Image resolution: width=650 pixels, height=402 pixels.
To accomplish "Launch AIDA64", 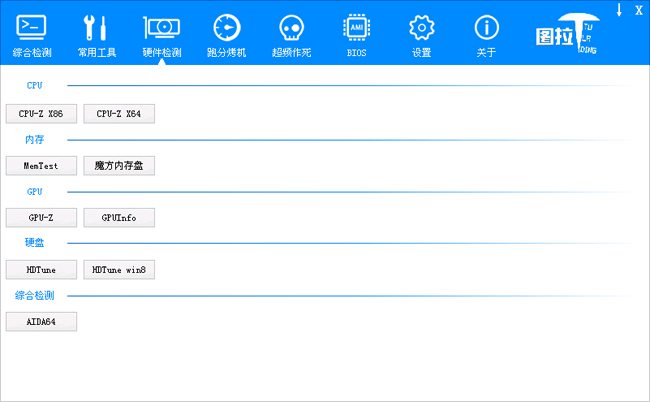I will [41, 322].
